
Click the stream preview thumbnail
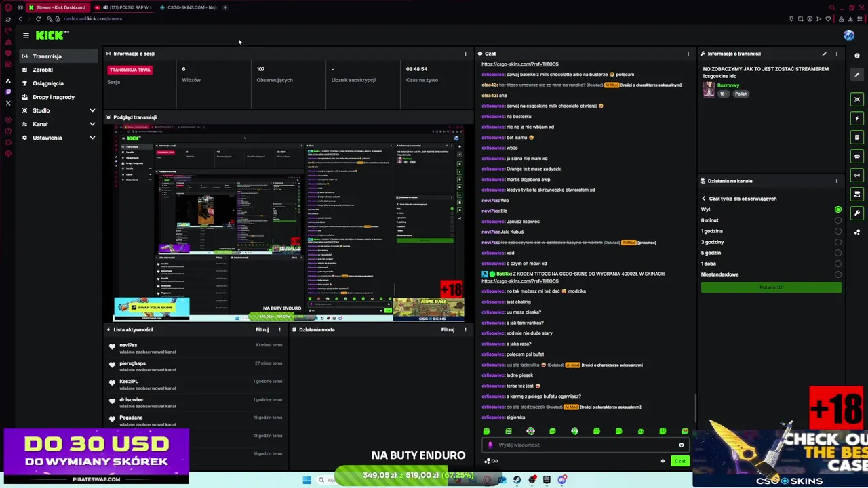coord(289,224)
